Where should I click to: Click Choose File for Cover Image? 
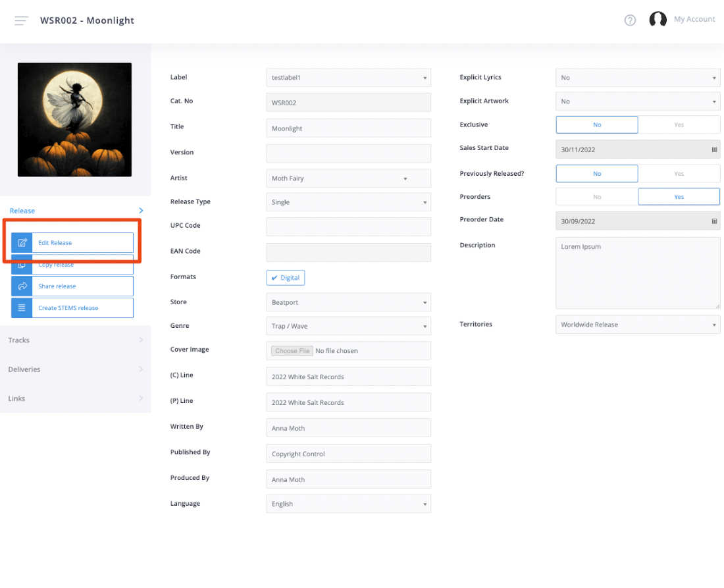(292, 350)
